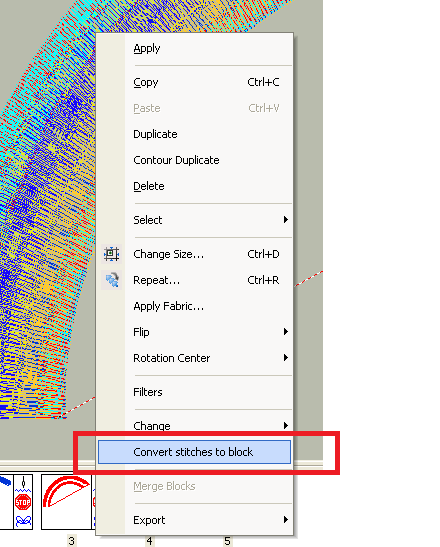Click the needle icon above STOP

pyautogui.click(x=23, y=483)
